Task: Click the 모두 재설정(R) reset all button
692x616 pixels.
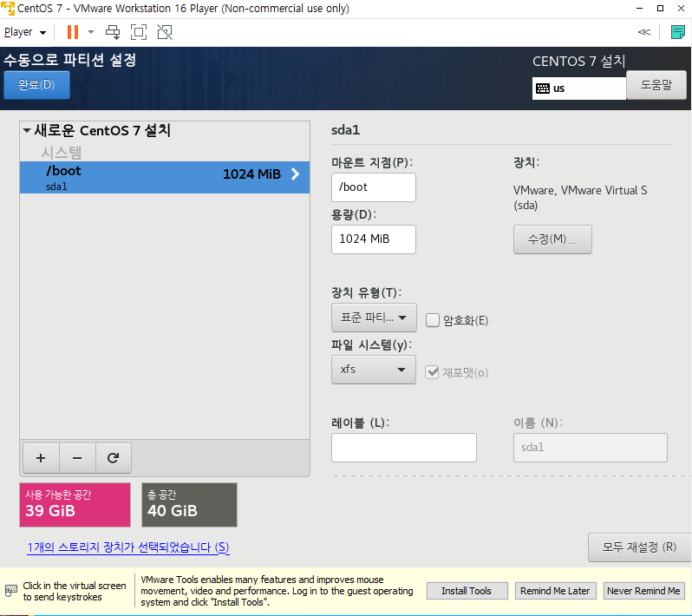Action: (639, 547)
